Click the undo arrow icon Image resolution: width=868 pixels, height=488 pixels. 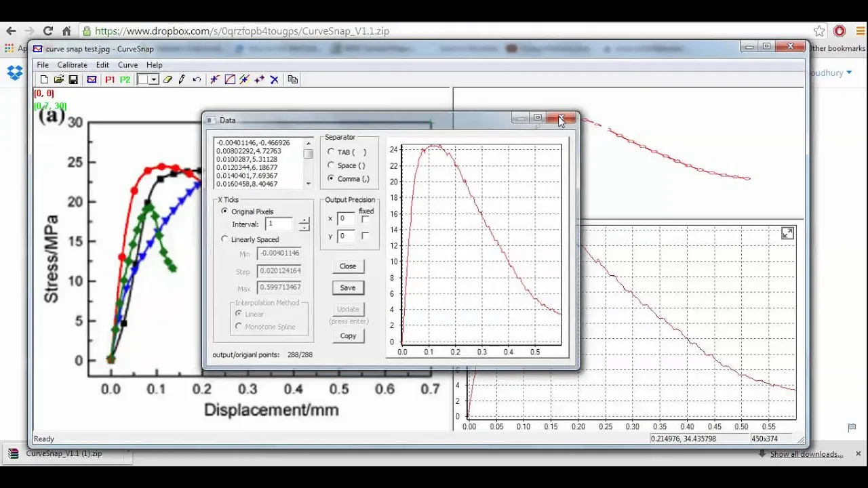tap(197, 79)
